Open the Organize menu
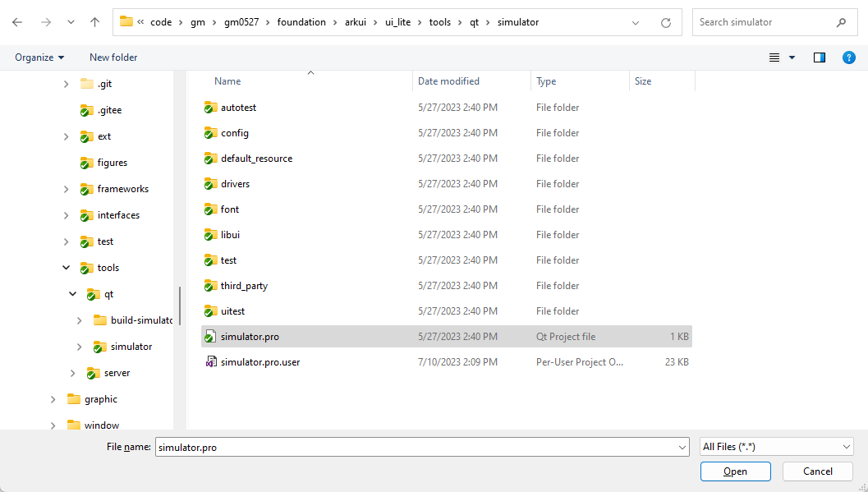The height and width of the screenshot is (492, 868). coord(39,57)
